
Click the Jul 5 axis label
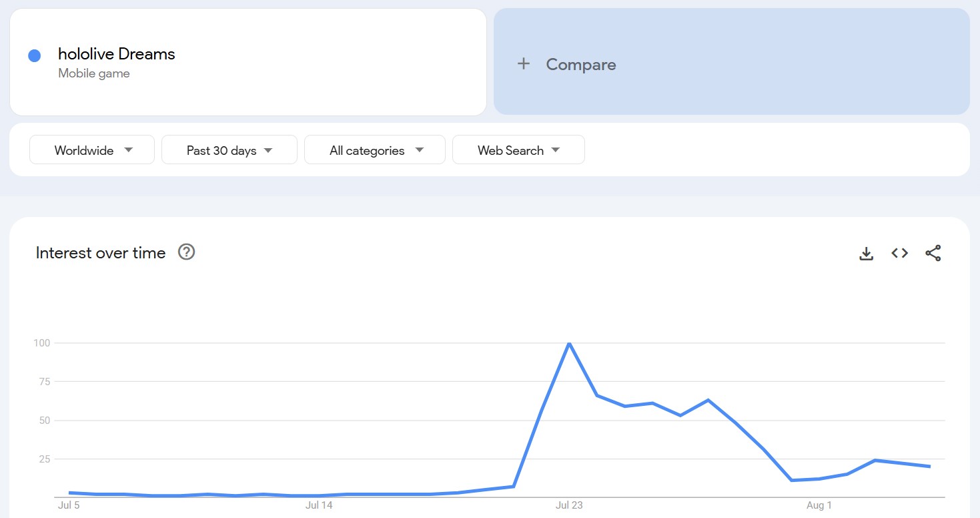point(69,505)
